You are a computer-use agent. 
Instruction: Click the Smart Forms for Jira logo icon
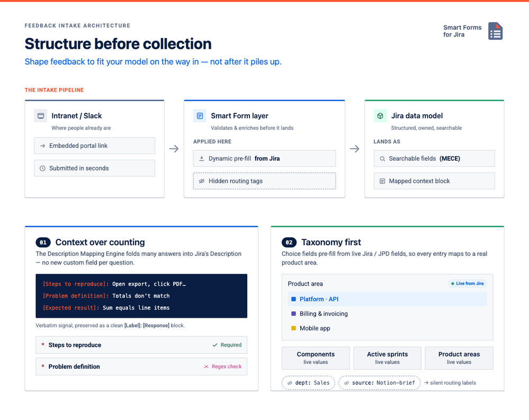tap(495, 31)
